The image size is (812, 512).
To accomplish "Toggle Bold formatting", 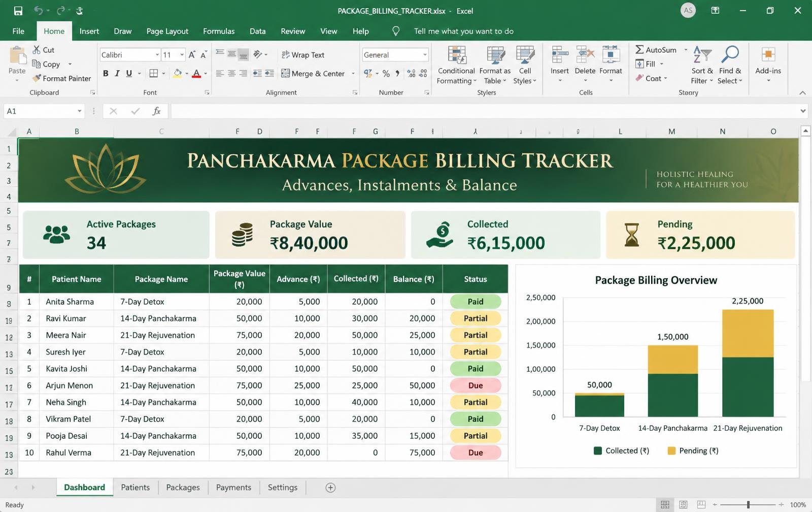I will tap(106, 74).
